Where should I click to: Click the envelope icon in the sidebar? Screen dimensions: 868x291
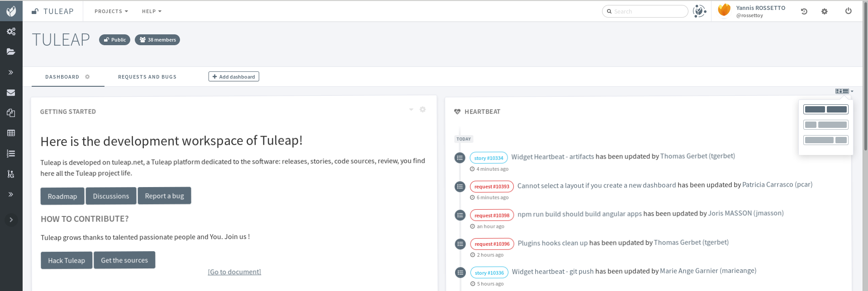coord(11,93)
